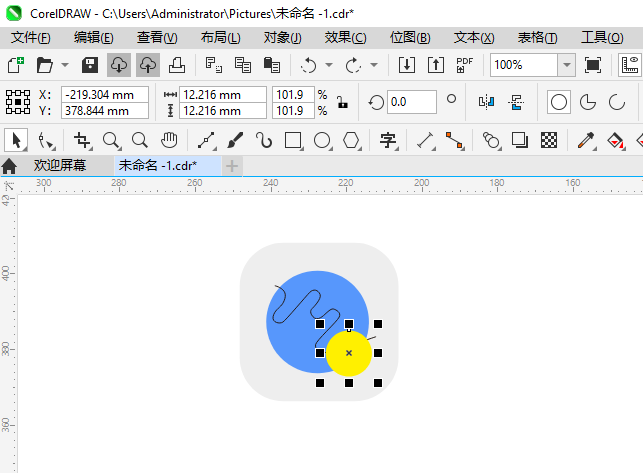Undo the last action
The image size is (643, 473).
click(308, 65)
